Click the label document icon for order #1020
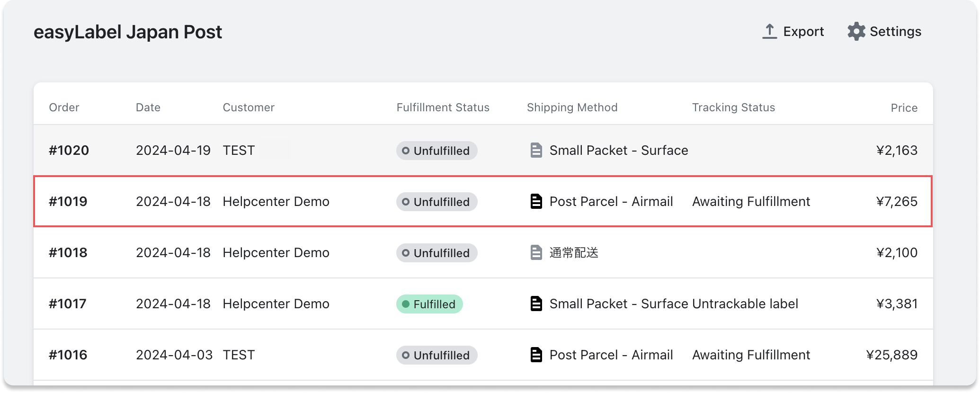Image resolution: width=980 pixels, height=393 pixels. click(x=536, y=151)
